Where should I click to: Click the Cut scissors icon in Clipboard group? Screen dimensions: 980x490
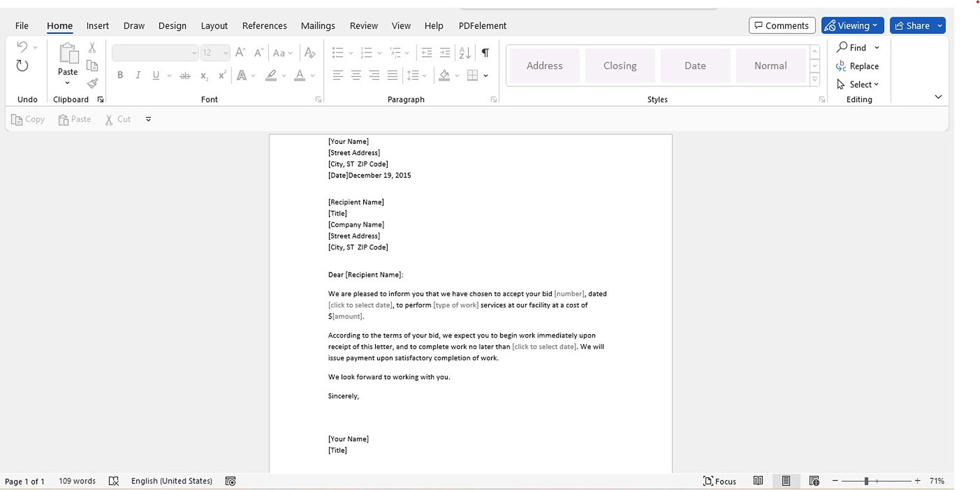point(92,48)
